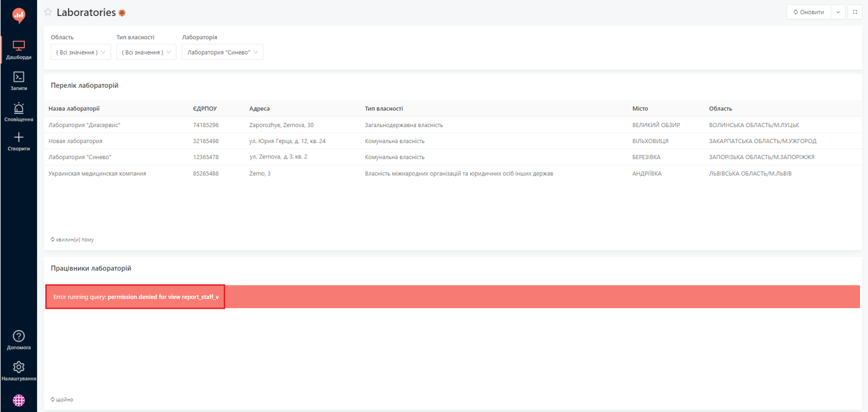Click Загальнодержавна власність cell
The height and width of the screenshot is (412, 868).
pyautogui.click(x=404, y=125)
